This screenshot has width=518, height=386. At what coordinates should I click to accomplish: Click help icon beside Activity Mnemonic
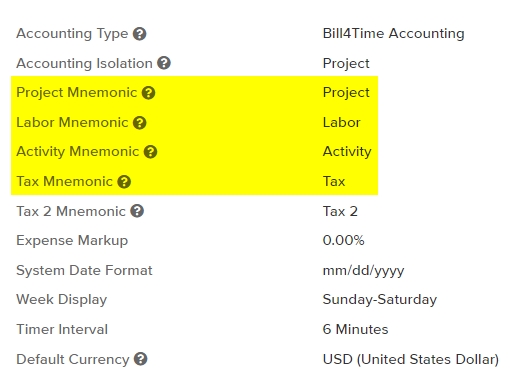pos(150,152)
